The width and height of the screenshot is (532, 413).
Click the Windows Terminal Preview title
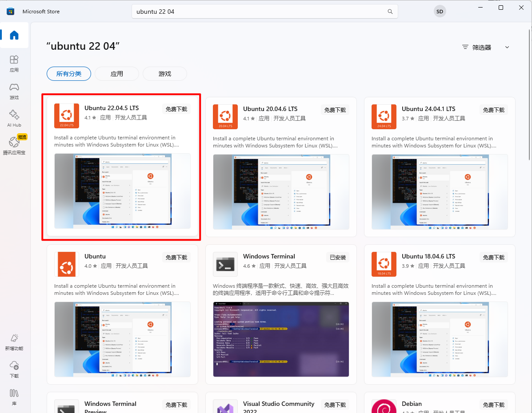point(110,407)
